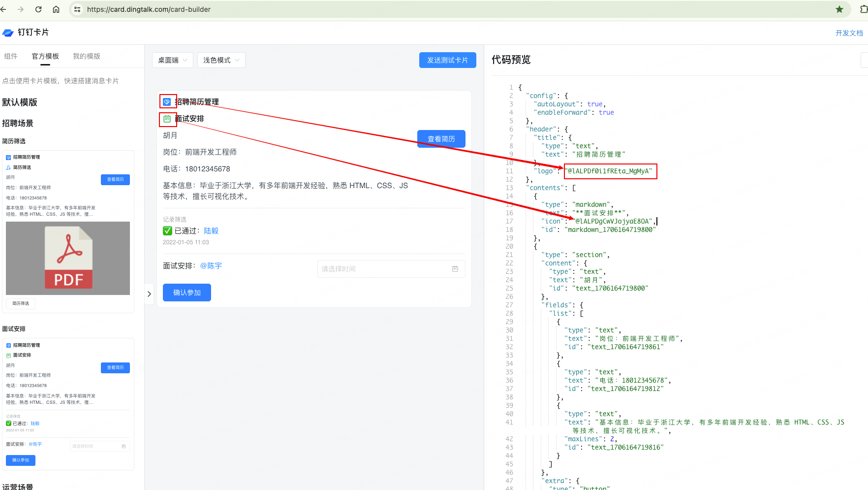Click 发送测试卡片 button

coord(448,60)
